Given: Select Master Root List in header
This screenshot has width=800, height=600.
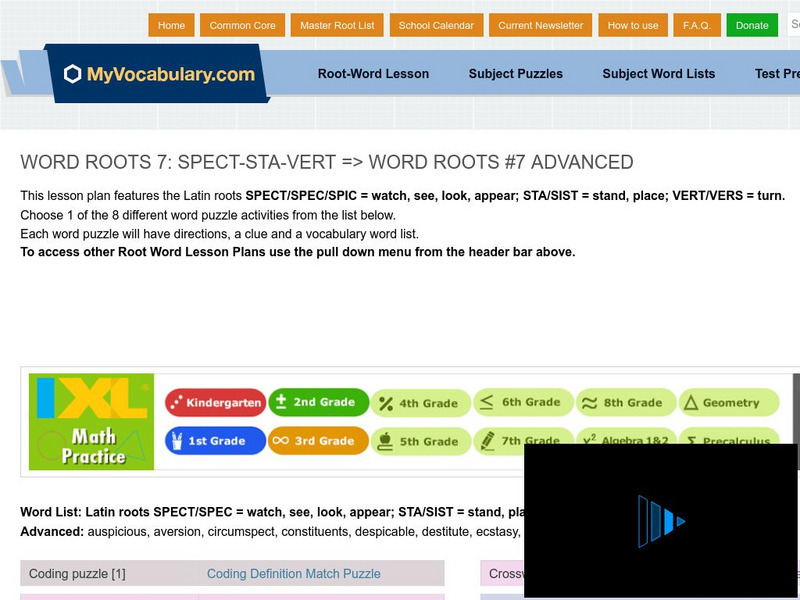Looking at the screenshot, I should click(x=339, y=25).
